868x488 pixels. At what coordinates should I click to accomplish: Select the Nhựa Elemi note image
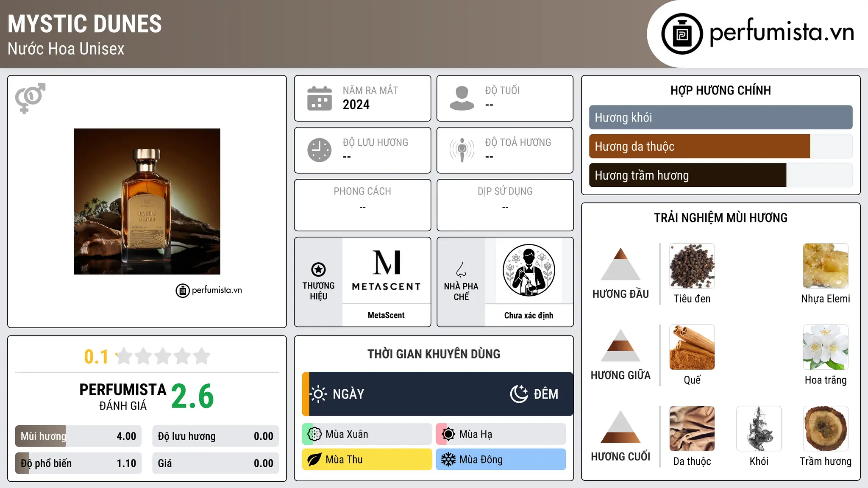(826, 266)
